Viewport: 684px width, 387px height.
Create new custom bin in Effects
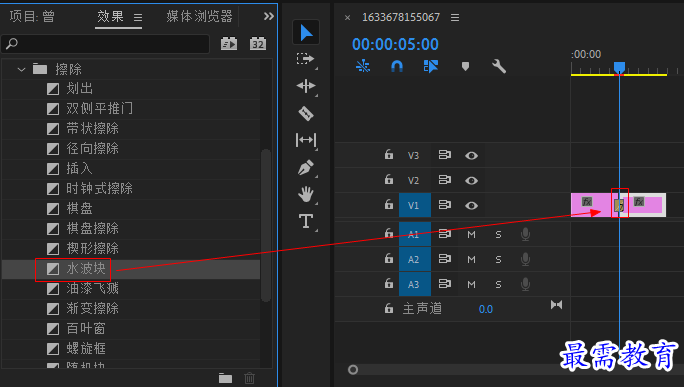coord(225,378)
